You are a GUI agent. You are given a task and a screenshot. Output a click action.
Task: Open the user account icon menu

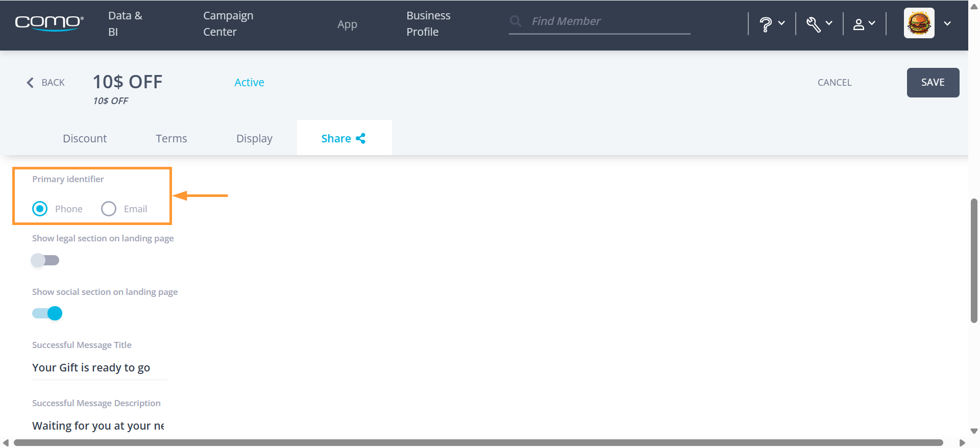coord(859,24)
